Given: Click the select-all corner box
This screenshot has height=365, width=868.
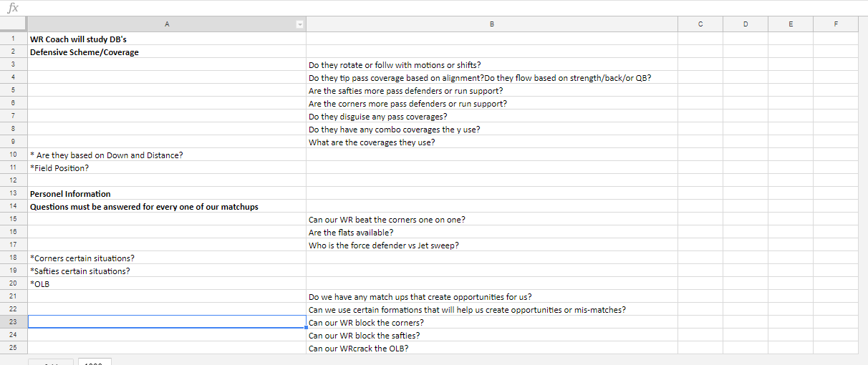Looking at the screenshot, I should coord(14,24).
